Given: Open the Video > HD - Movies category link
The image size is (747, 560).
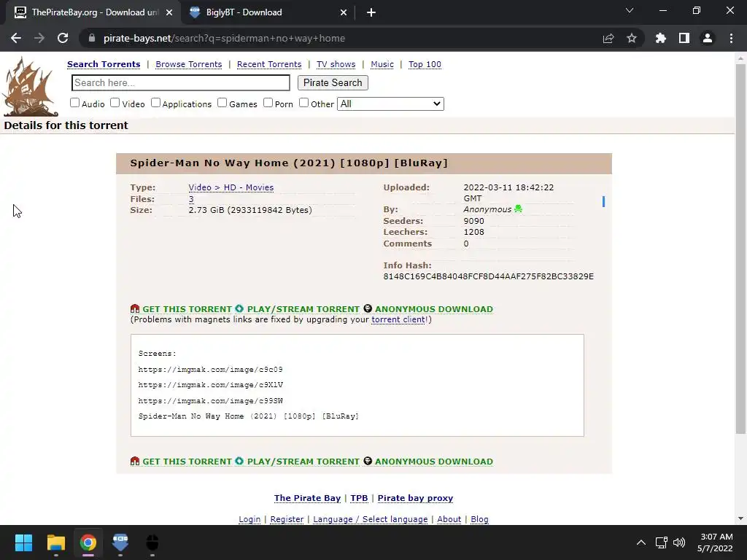Looking at the screenshot, I should point(231,187).
